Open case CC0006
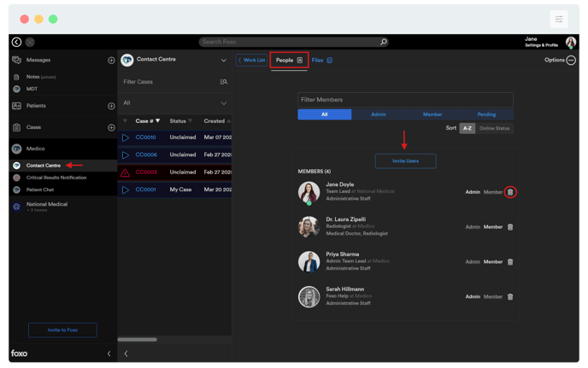 (x=146, y=155)
